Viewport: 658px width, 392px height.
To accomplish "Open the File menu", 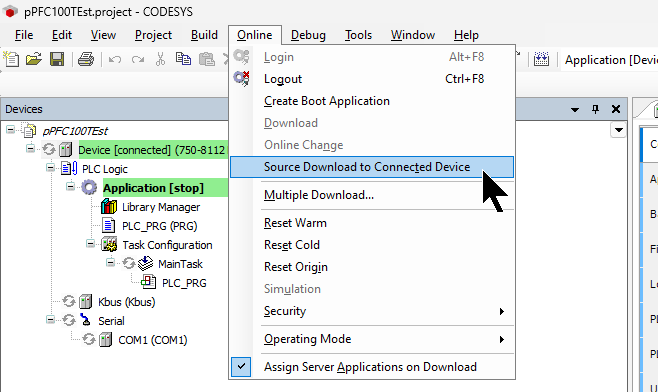I will click(24, 35).
